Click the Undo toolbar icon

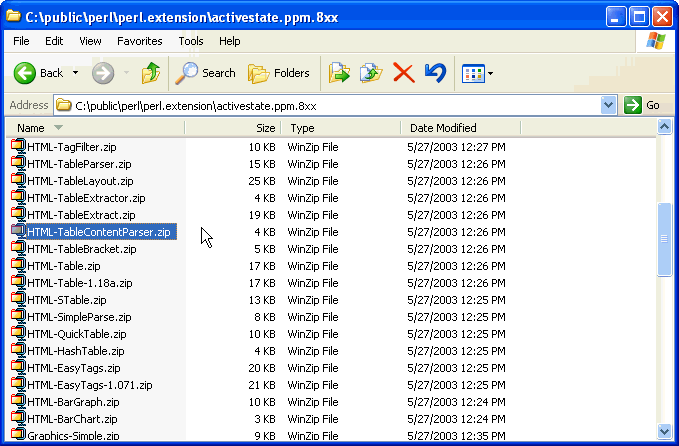point(434,73)
